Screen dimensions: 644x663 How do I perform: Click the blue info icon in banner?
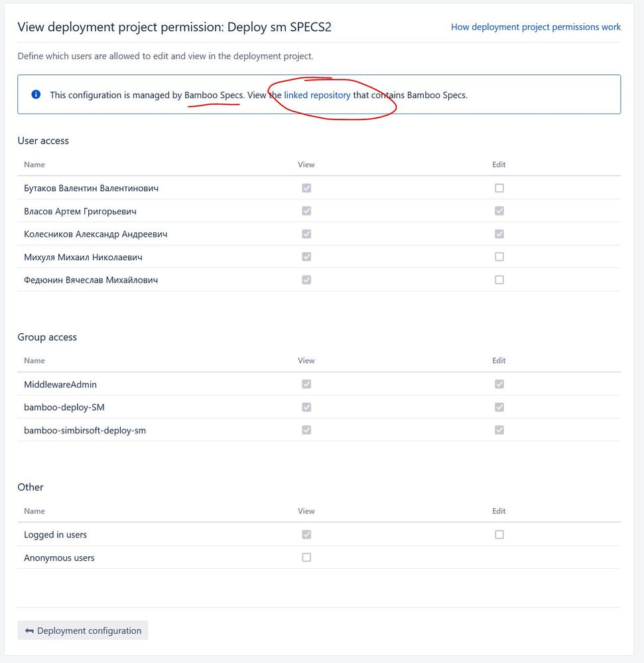(36, 94)
